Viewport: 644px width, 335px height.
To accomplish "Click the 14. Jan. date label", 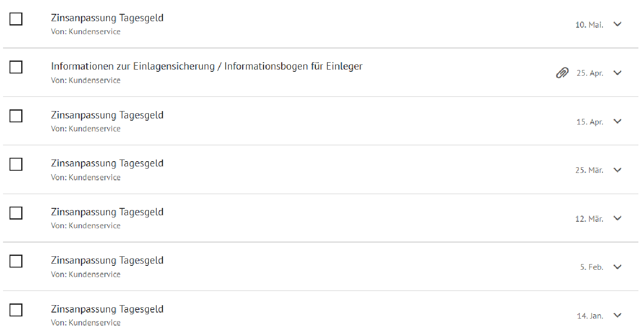I will tap(590, 316).
